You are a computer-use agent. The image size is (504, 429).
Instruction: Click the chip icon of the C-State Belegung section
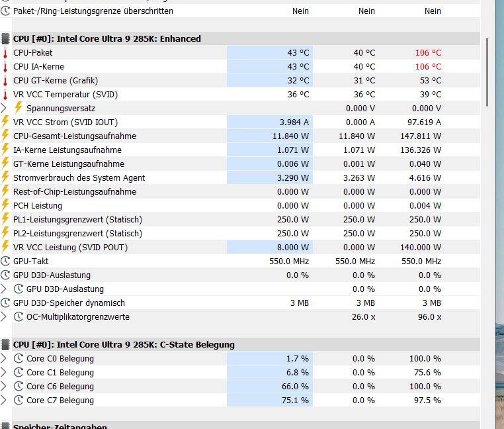pyautogui.click(x=5, y=344)
